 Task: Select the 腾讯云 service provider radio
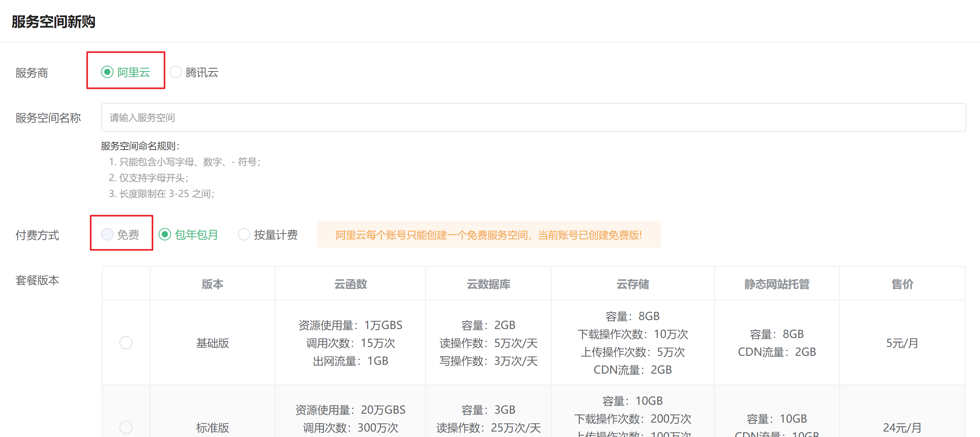pos(176,72)
